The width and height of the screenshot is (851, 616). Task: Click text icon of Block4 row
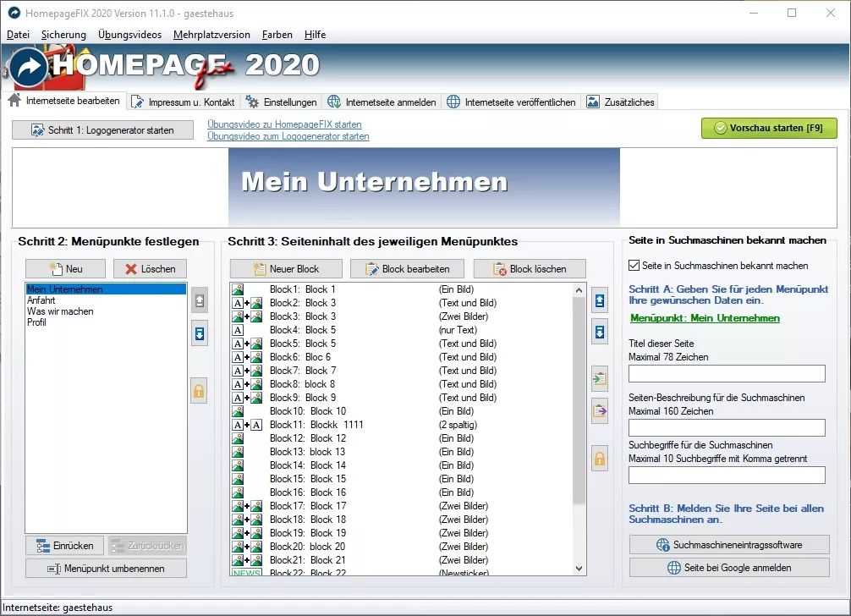(x=238, y=330)
